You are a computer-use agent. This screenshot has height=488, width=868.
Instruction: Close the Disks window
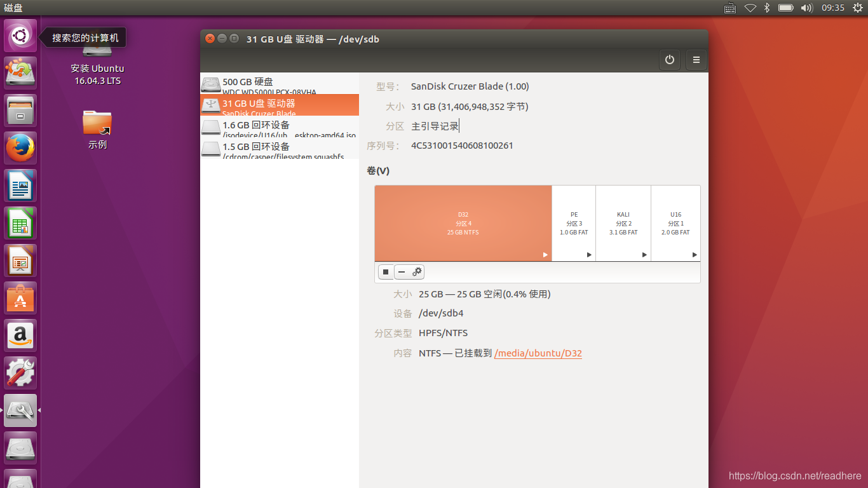[210, 38]
